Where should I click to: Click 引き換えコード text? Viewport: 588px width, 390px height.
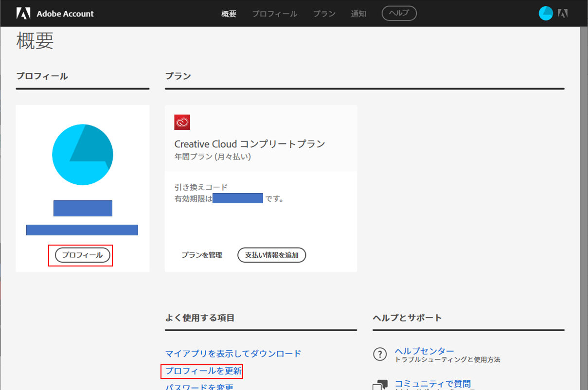pos(201,187)
